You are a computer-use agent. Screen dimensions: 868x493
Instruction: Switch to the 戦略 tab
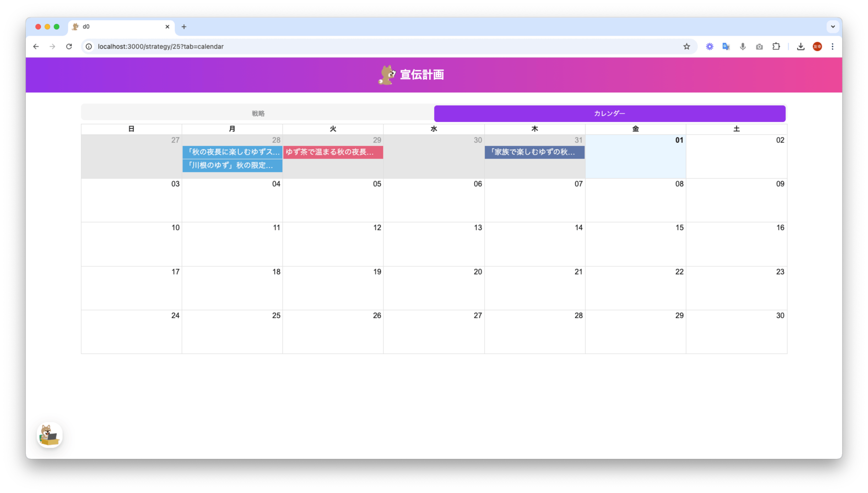click(x=258, y=113)
